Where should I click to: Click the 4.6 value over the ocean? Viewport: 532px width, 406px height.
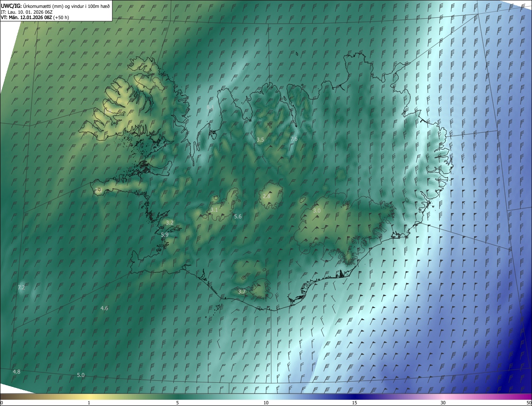pos(104,308)
